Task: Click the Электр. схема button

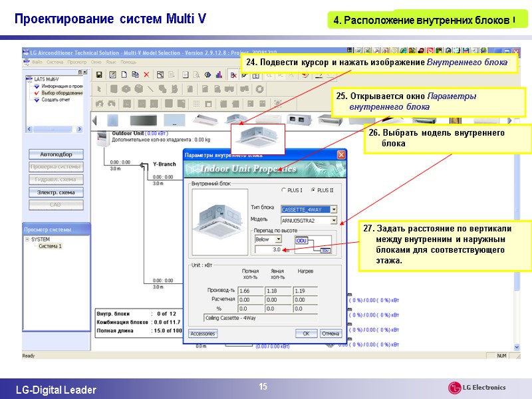Action: 56,192
